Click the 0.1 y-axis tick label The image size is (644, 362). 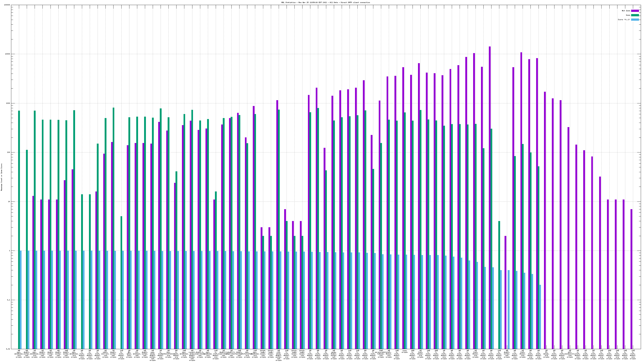[x=9, y=300]
